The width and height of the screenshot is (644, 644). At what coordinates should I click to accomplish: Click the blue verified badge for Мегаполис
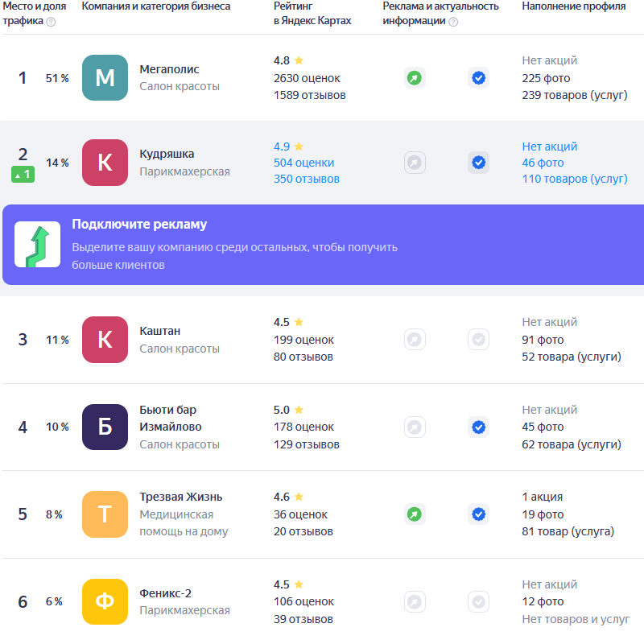pyautogui.click(x=478, y=78)
